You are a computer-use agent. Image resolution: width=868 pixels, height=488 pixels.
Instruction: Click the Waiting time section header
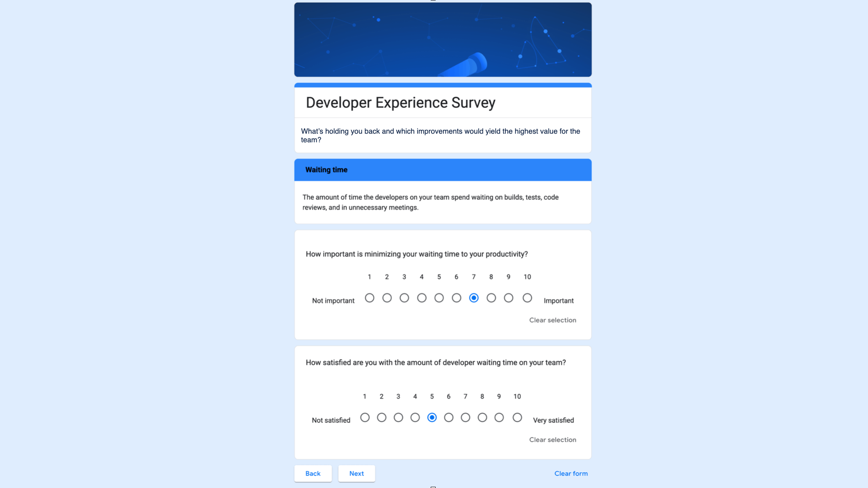click(x=443, y=170)
